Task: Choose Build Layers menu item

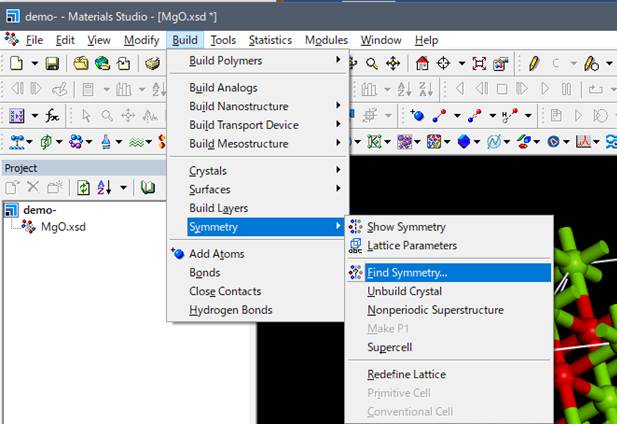Action: (x=257, y=208)
